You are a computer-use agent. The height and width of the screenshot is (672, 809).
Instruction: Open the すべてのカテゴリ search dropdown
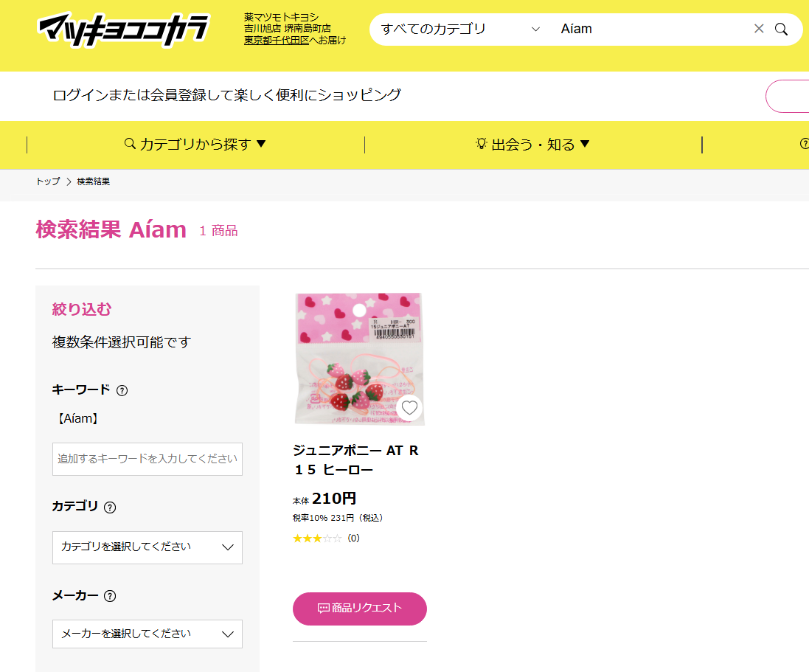pyautogui.click(x=459, y=30)
